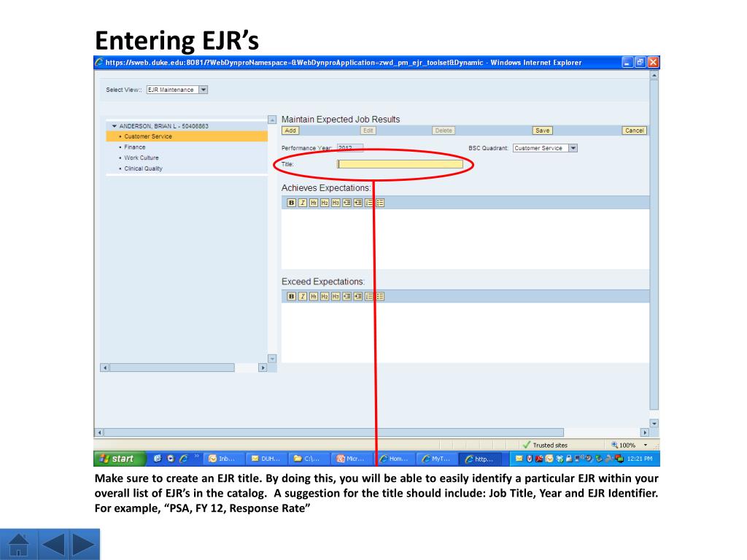Switch to the C:\... taskbar folder window

(310, 459)
